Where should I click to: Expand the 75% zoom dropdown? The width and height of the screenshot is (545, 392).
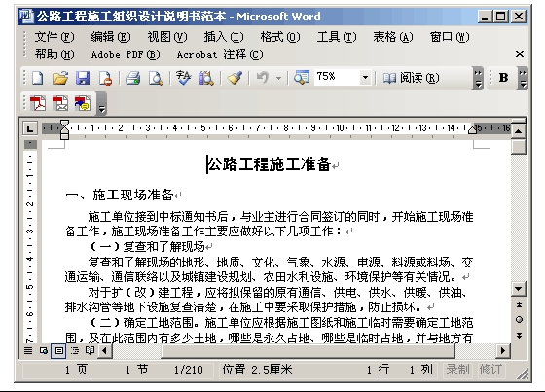pos(365,77)
